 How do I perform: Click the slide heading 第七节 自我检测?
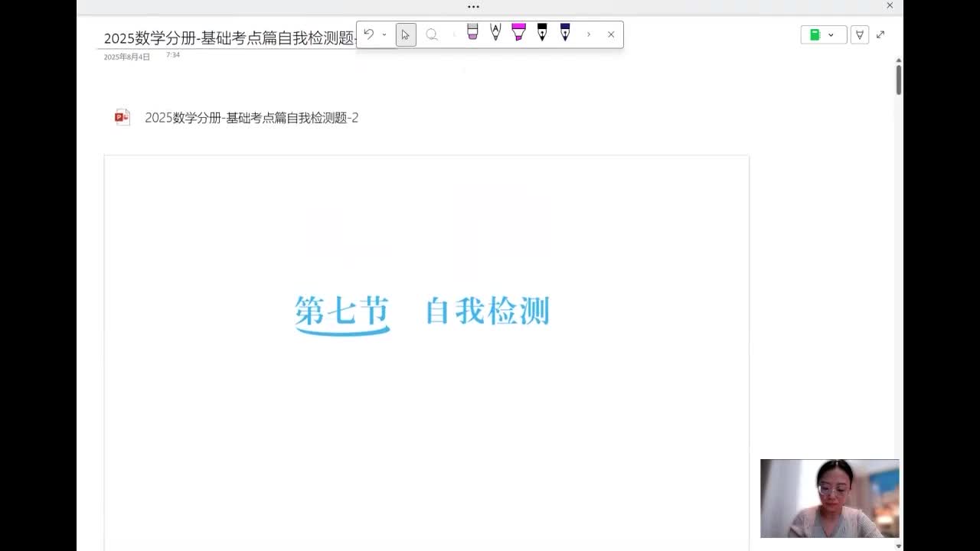click(423, 312)
